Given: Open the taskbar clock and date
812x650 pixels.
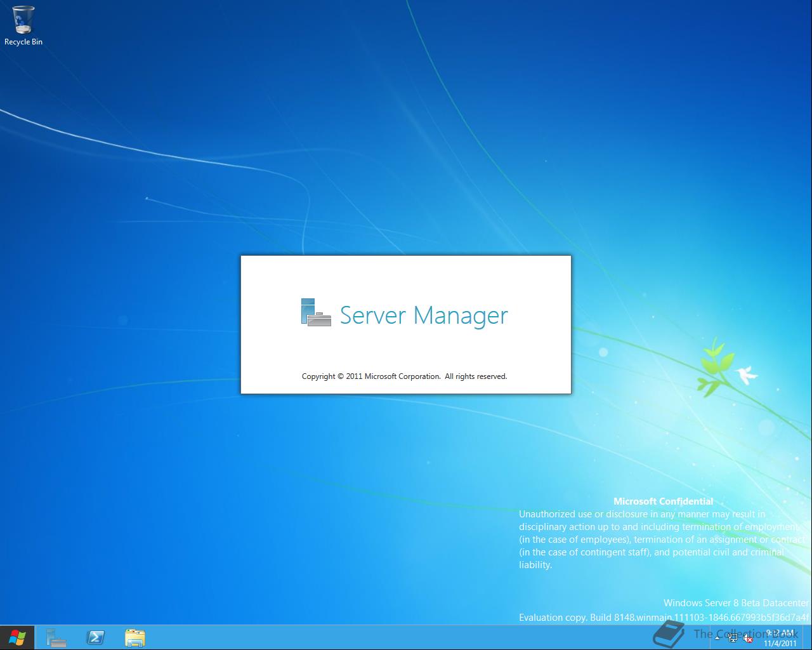Looking at the screenshot, I should [780, 638].
